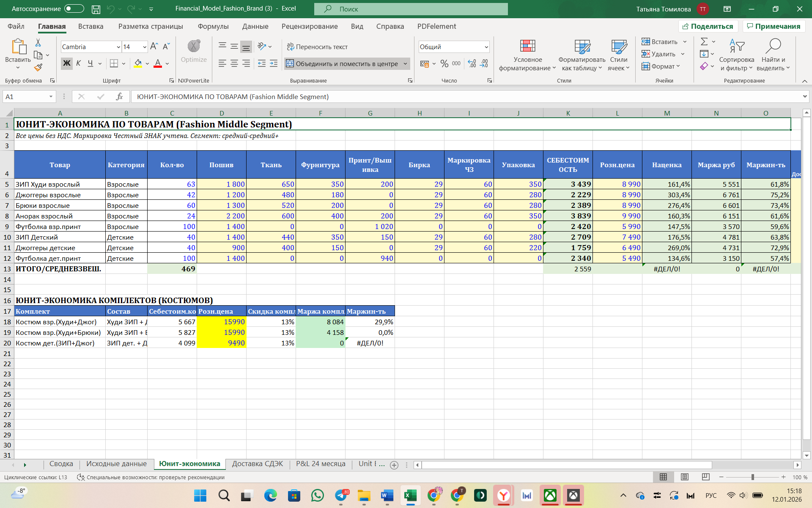This screenshot has height=508, width=812.
Task: Click the Increase Font Size icon
Action: click(154, 46)
